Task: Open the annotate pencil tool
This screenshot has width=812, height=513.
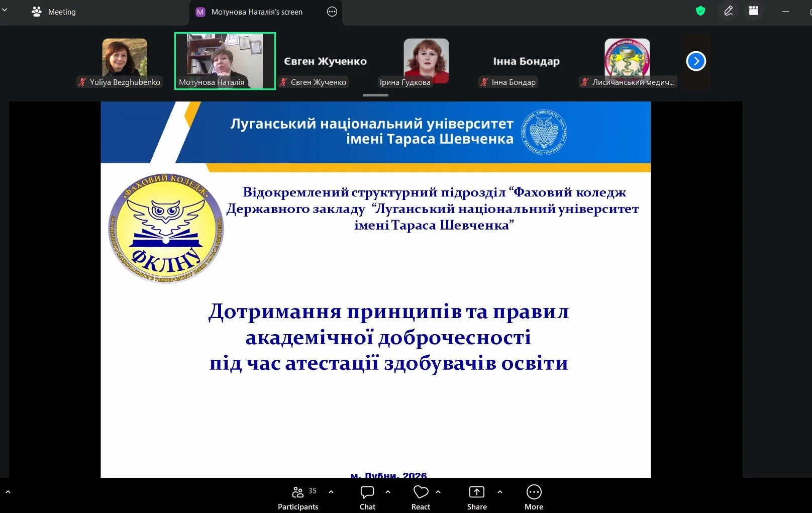Action: [x=729, y=11]
